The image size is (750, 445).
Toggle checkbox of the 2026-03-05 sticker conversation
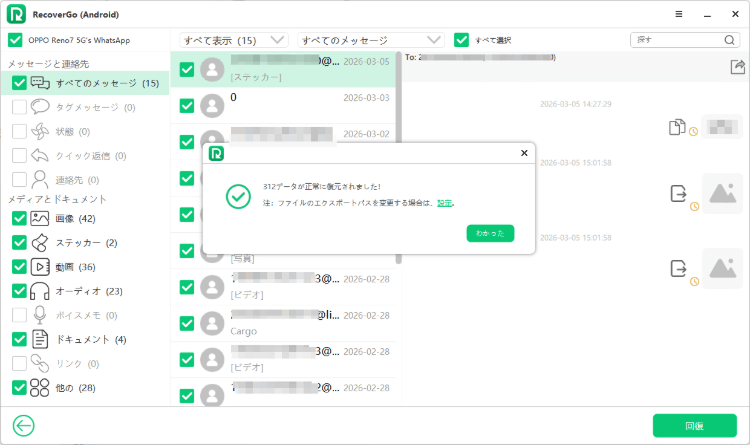[187, 69]
